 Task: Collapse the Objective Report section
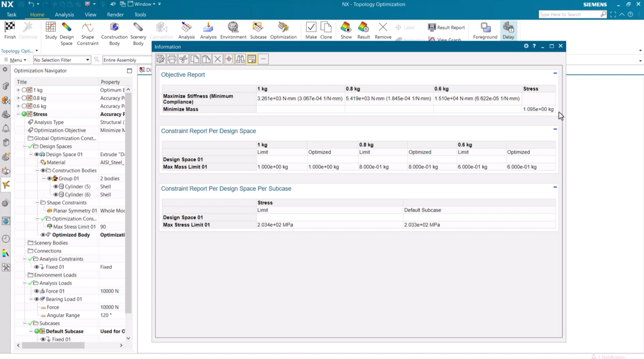pyautogui.click(x=555, y=73)
